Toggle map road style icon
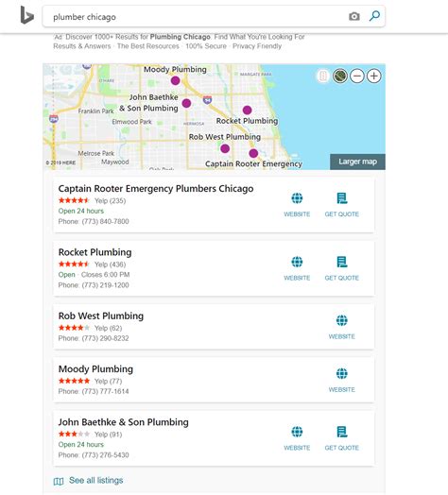The image size is (448, 495). (323, 77)
